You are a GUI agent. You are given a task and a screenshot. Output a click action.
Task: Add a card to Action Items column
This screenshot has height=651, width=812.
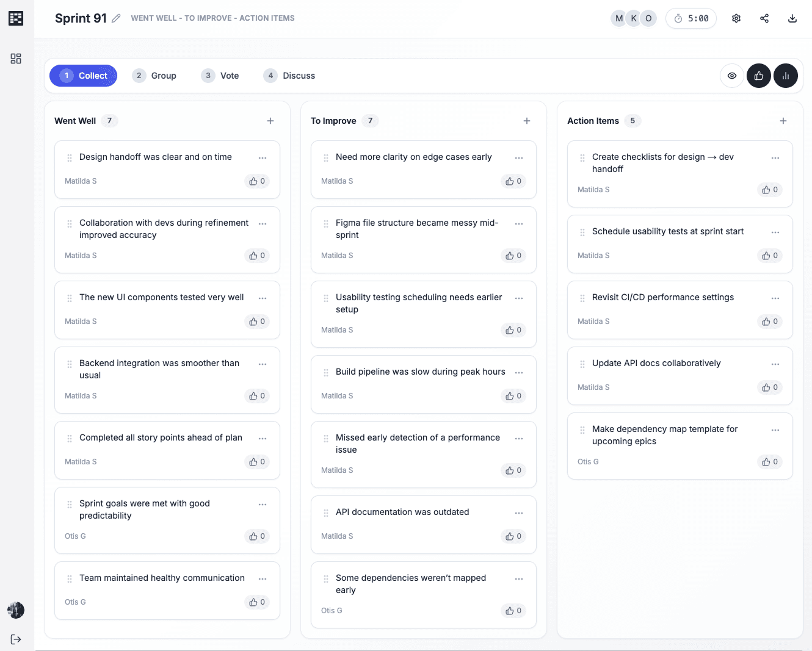pos(783,121)
